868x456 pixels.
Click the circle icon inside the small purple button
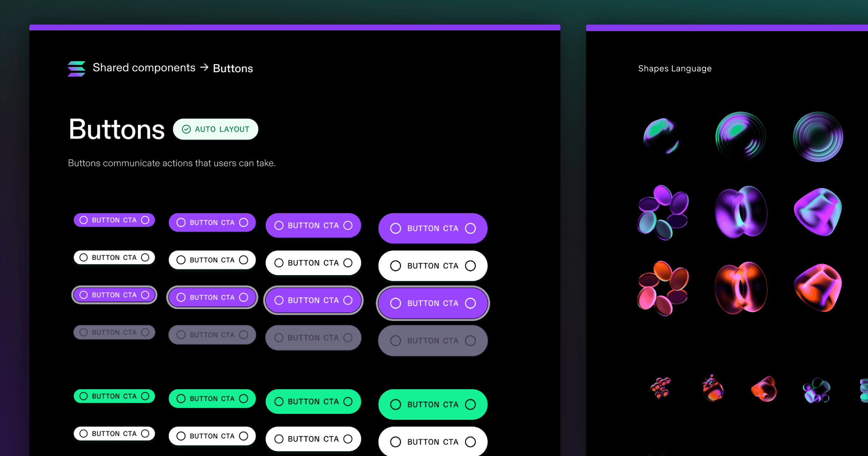tap(84, 220)
